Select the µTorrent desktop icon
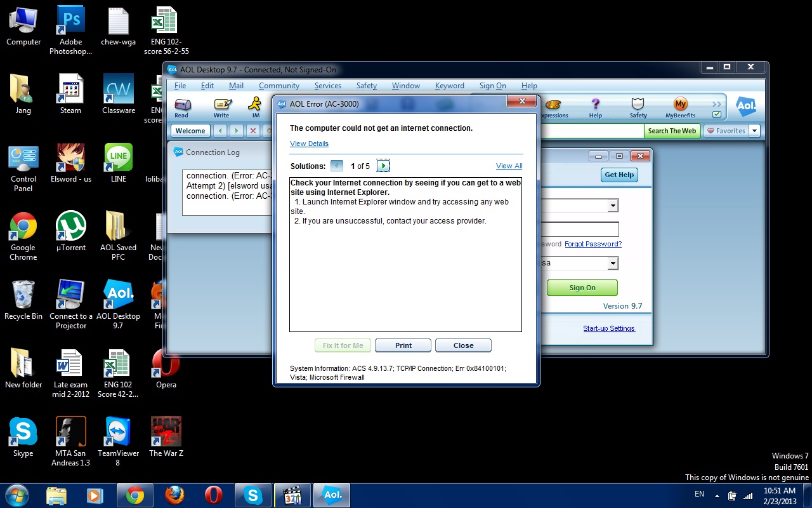Viewport: 812px width, 508px height. (70, 232)
